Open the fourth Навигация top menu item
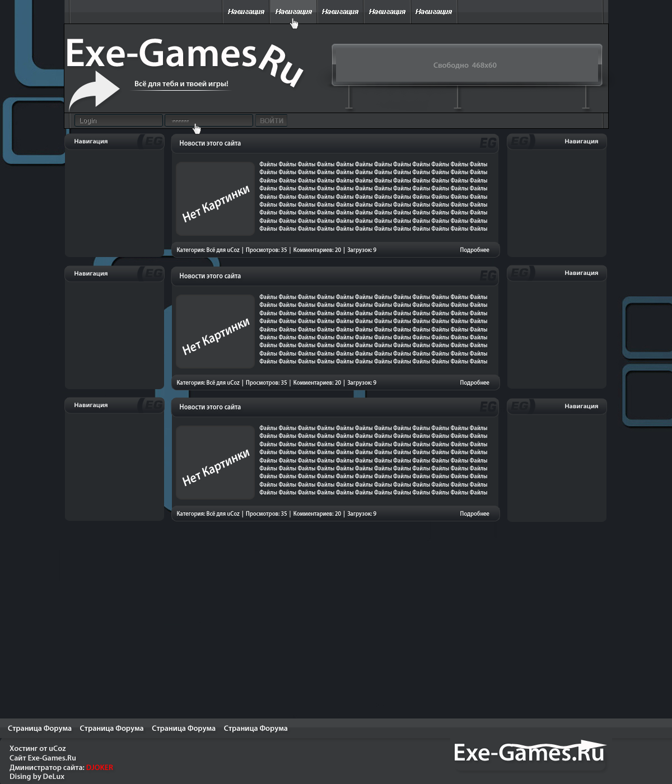Screen dimensions: 672x784 (387, 11)
